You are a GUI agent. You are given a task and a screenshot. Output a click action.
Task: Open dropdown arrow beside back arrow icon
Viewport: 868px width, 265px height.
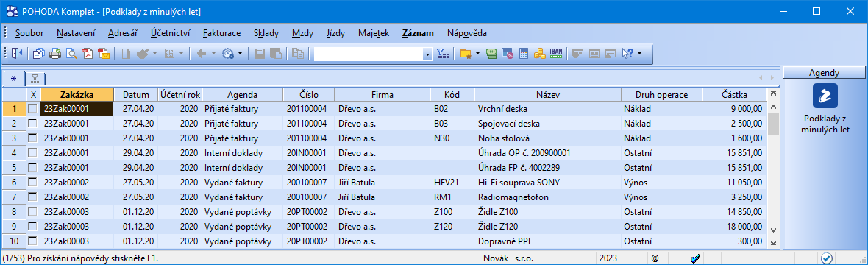213,54
